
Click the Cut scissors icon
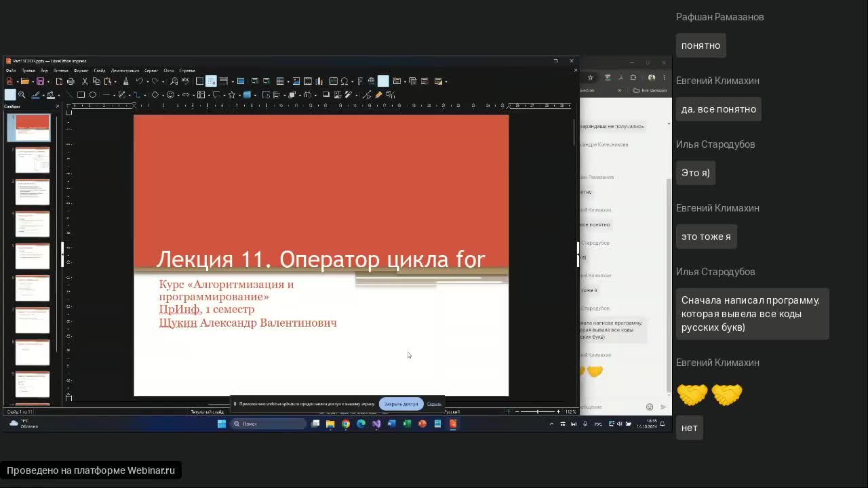[x=85, y=81]
